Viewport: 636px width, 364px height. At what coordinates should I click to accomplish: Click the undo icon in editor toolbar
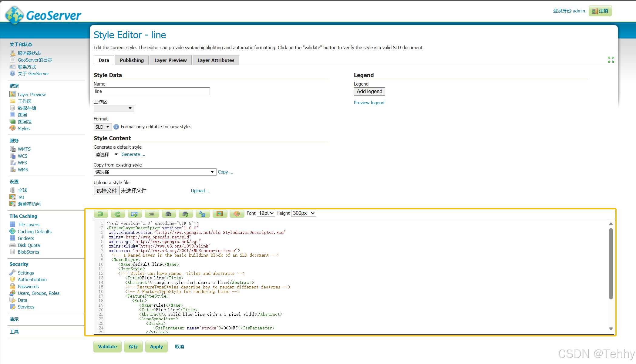[101, 214]
